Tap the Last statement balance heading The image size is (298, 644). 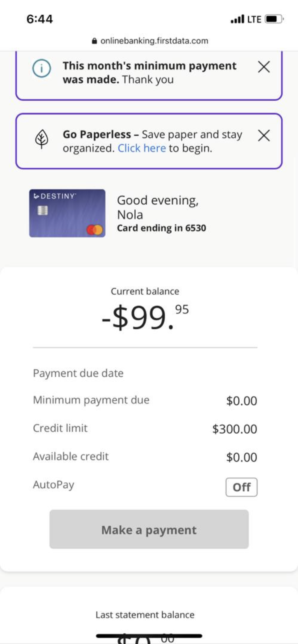tap(145, 615)
